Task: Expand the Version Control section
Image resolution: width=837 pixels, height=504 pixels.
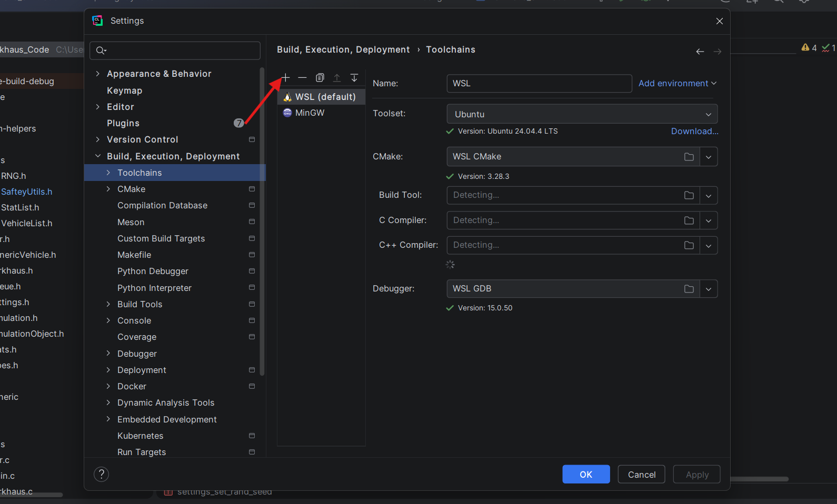Action: [x=97, y=139]
